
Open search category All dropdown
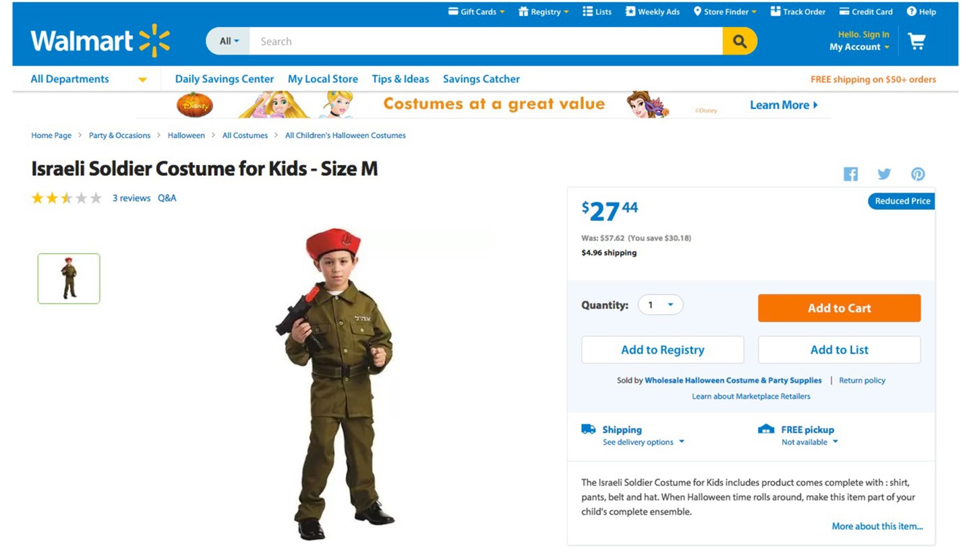coord(228,41)
